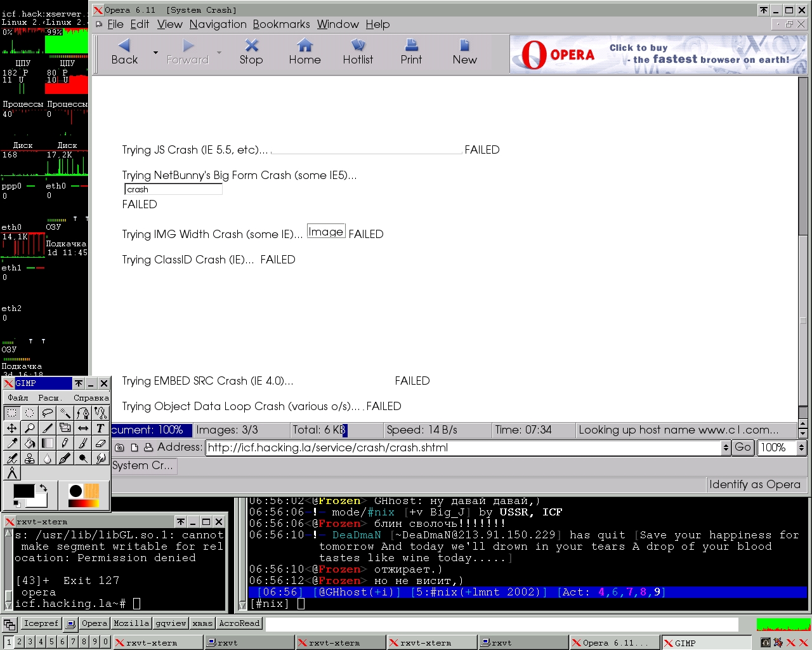Expand the Back history dropdown arrow
This screenshot has height=650, width=812.
click(155, 53)
